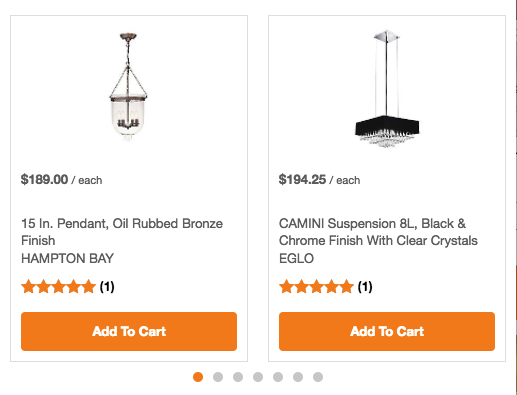Jump to the last carousel page dot
517x395 pixels.
(318, 377)
